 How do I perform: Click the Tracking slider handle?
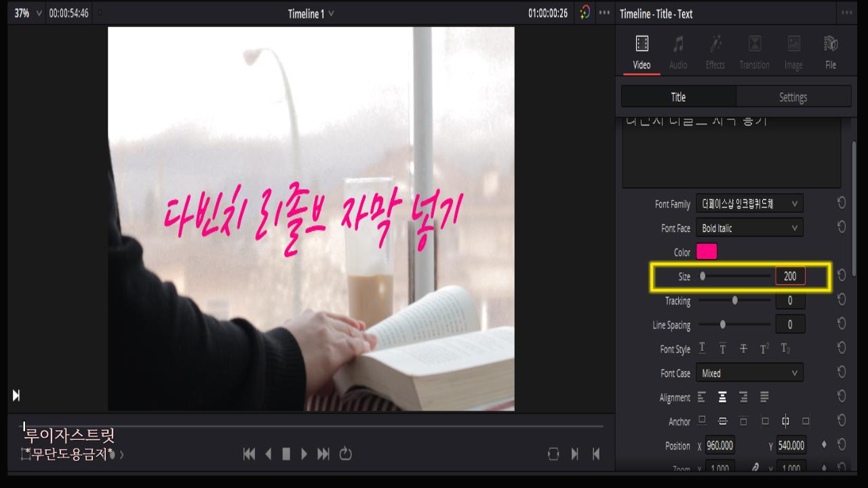tap(735, 300)
